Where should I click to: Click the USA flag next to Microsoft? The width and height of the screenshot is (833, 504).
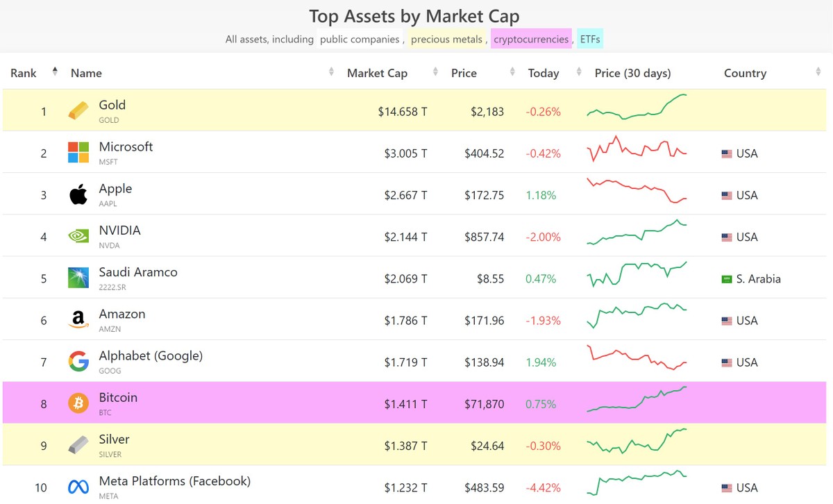click(727, 153)
